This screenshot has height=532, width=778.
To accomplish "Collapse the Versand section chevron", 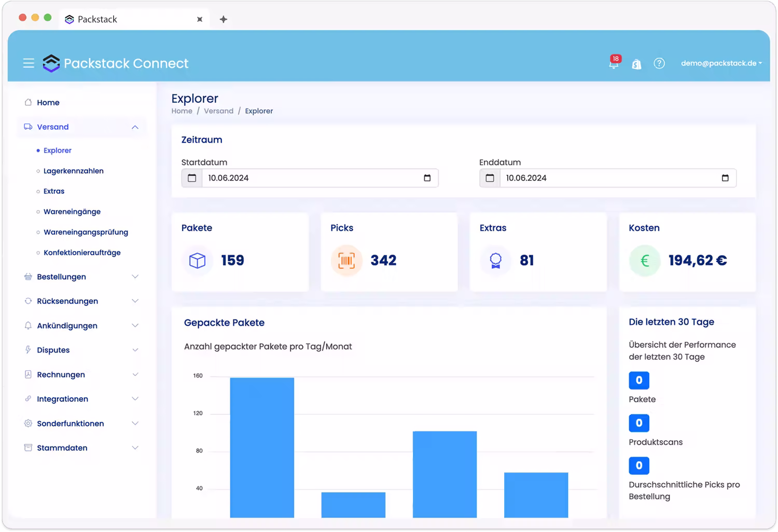I will click(x=135, y=127).
